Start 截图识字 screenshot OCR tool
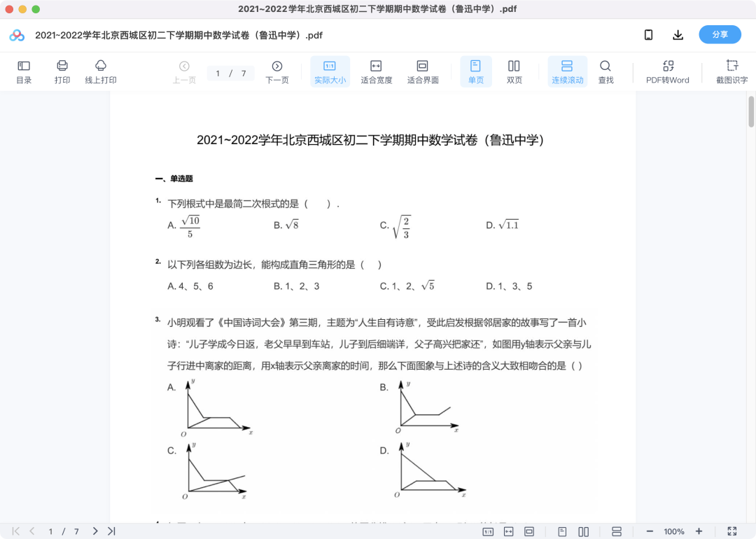 point(732,71)
